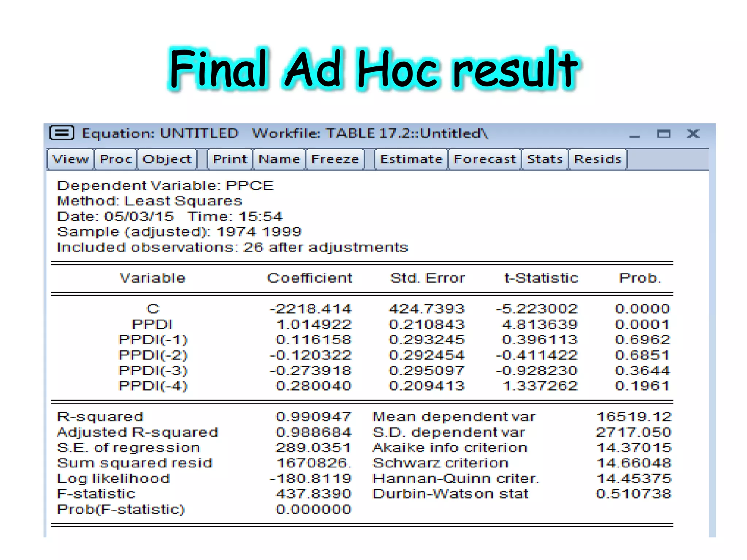Image resolution: width=747 pixels, height=560 pixels.
Task: Click the Durbin-Watson stat value
Action: pyautogui.click(x=634, y=494)
